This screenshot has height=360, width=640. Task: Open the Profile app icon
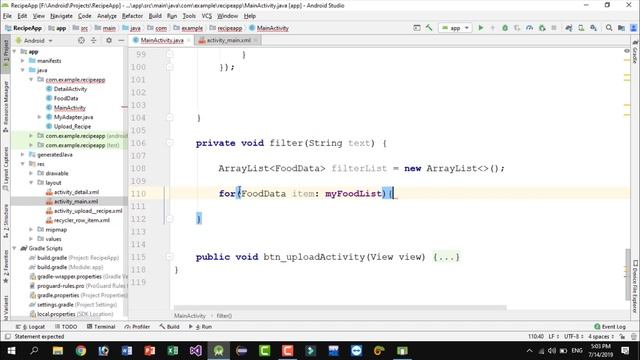click(529, 28)
